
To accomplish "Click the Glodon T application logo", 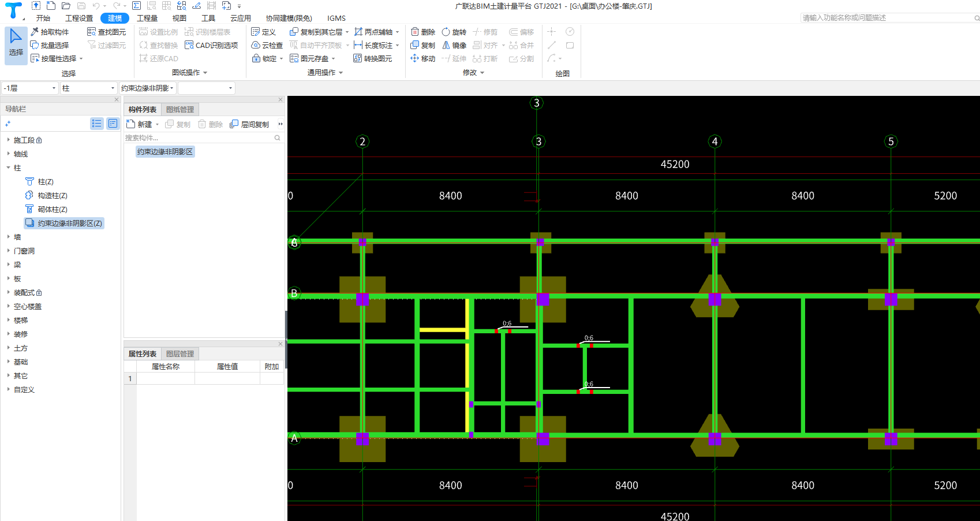I will [13, 10].
